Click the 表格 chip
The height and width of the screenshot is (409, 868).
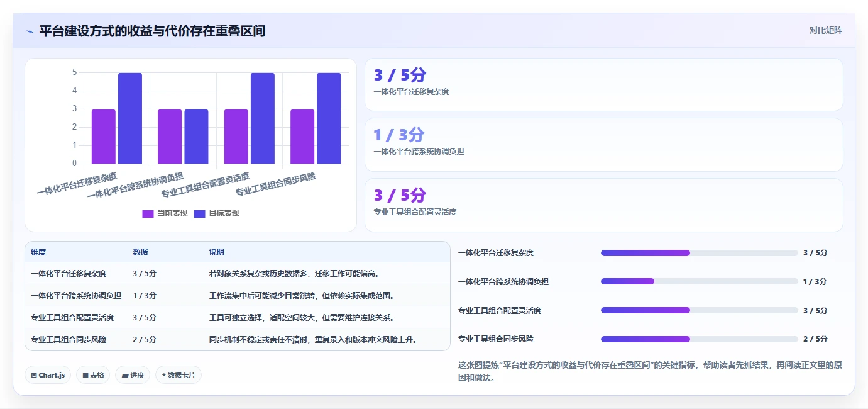[x=93, y=375]
